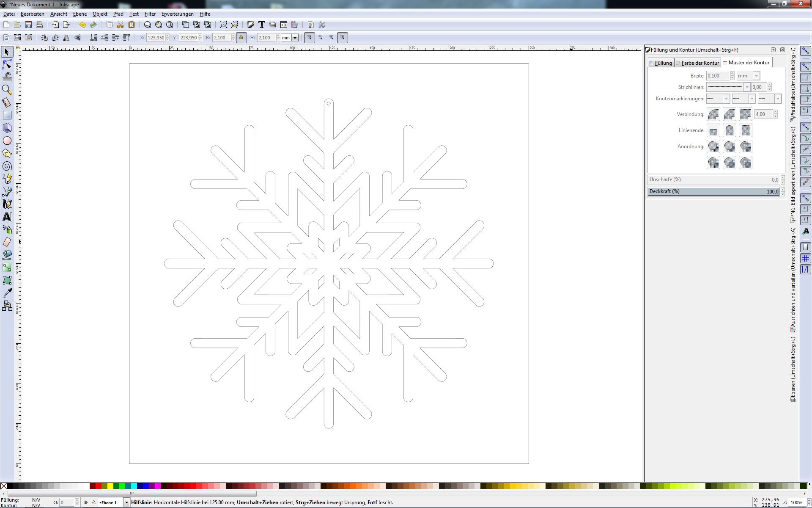Click the Deckkraft opacity slider
Viewport: 812px width, 508px height.
tap(713, 191)
